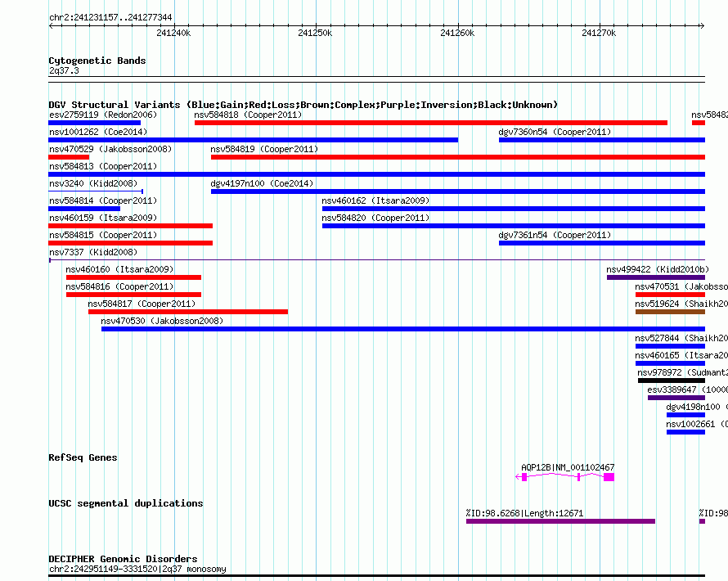Click the AQP12B|NM_001102467 gene label
This screenshot has width=728, height=581.
click(x=568, y=467)
